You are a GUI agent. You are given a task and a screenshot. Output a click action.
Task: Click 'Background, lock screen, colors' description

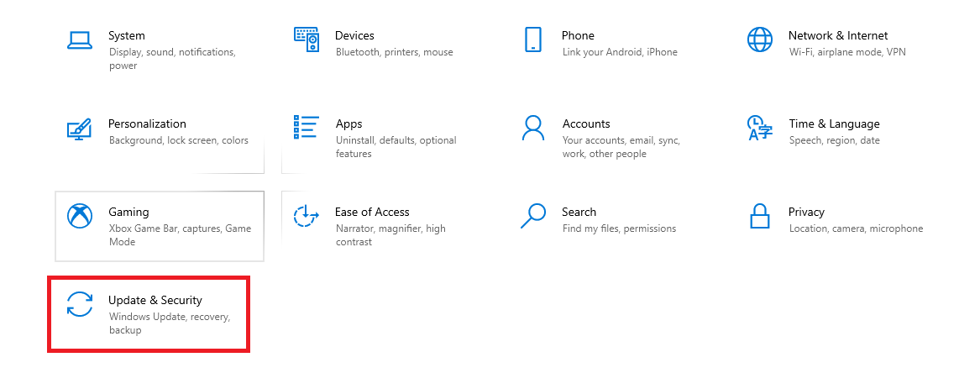[179, 140]
